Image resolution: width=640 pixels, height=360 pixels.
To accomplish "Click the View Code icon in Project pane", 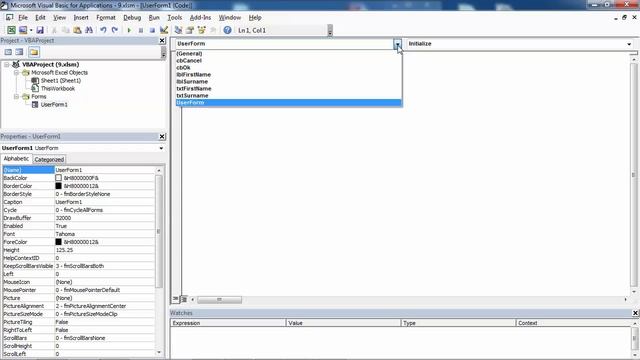I will click(8, 52).
